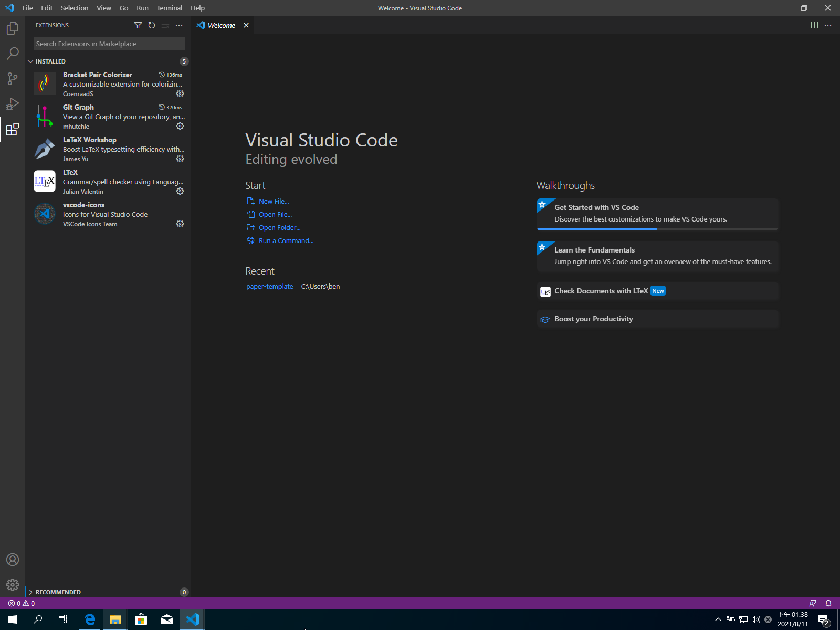Open Learn the Fundamentals walkthrough

pyautogui.click(x=657, y=256)
